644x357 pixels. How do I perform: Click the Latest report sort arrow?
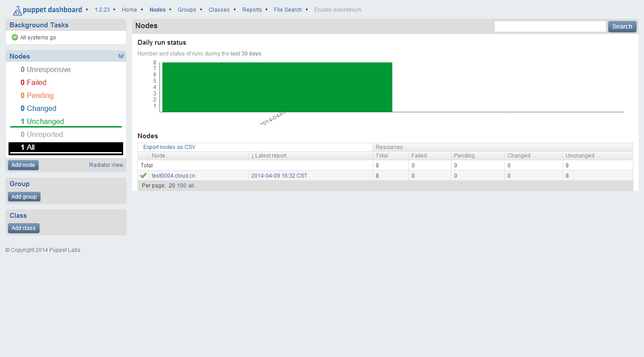[253, 156]
